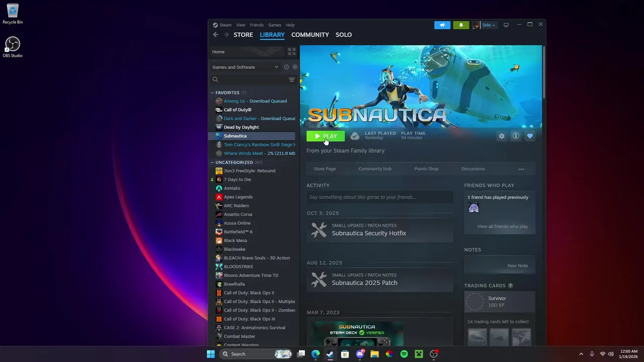
Task: Go to the STORE tab
Action: pos(243,35)
